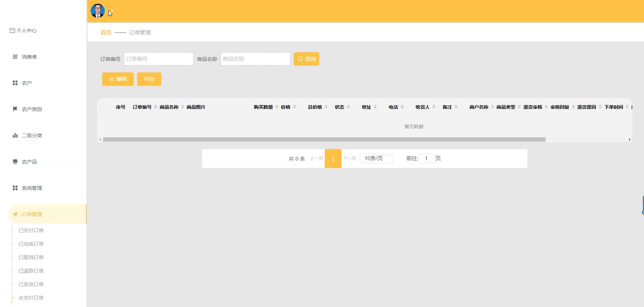
Task: Open 已支付订单 submenu item
Action: coord(31,231)
